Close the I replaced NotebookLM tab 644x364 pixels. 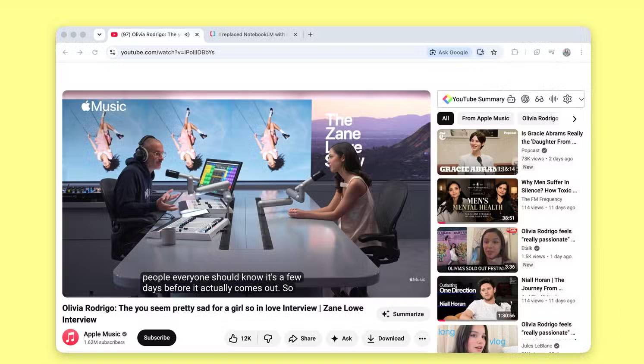[295, 35]
